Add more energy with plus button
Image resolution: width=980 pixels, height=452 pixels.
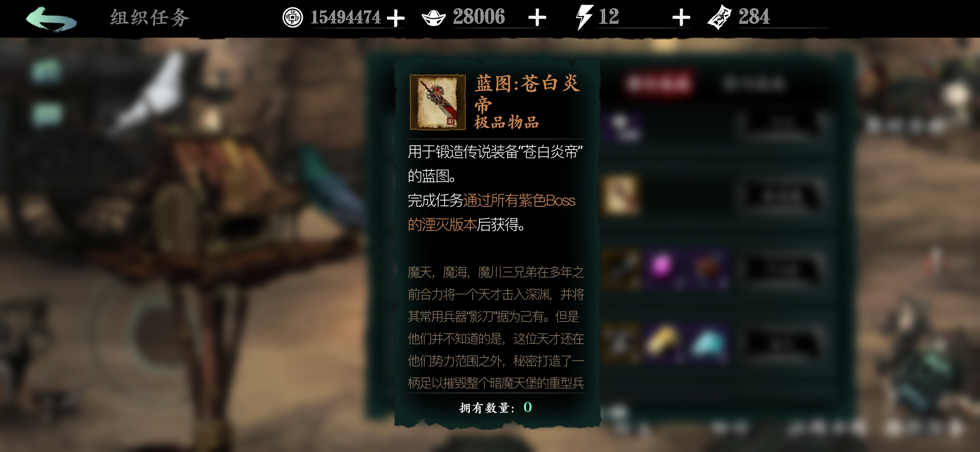[x=681, y=18]
